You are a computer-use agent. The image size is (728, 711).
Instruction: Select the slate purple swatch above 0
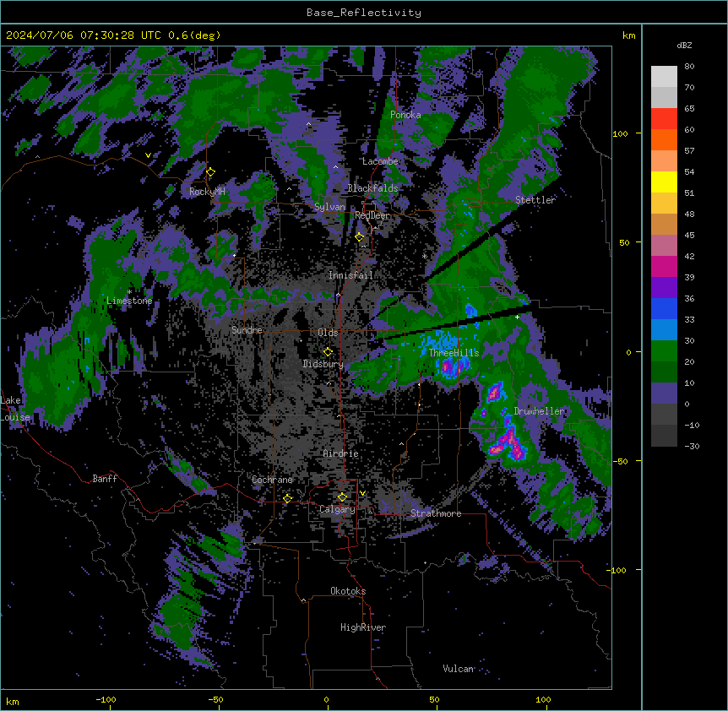point(664,393)
